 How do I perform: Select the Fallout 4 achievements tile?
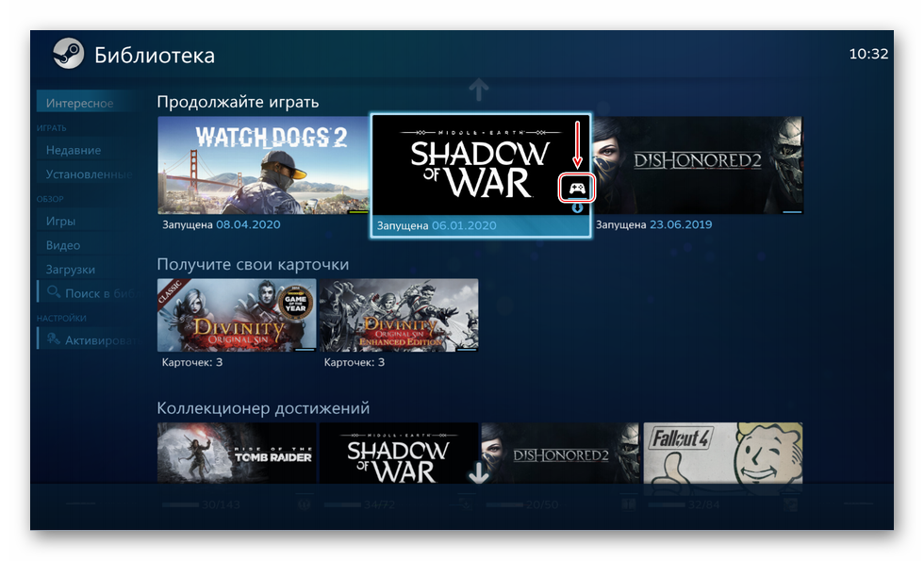(x=723, y=454)
